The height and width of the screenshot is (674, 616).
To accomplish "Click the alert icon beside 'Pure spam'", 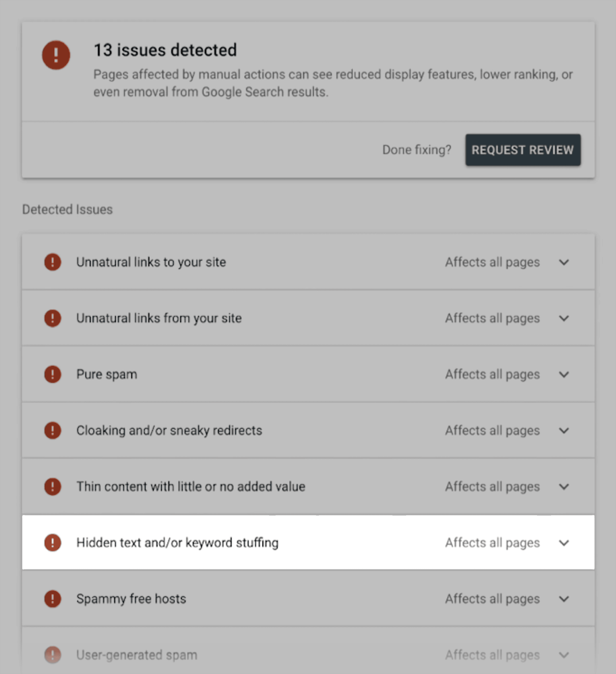I will tap(52, 374).
